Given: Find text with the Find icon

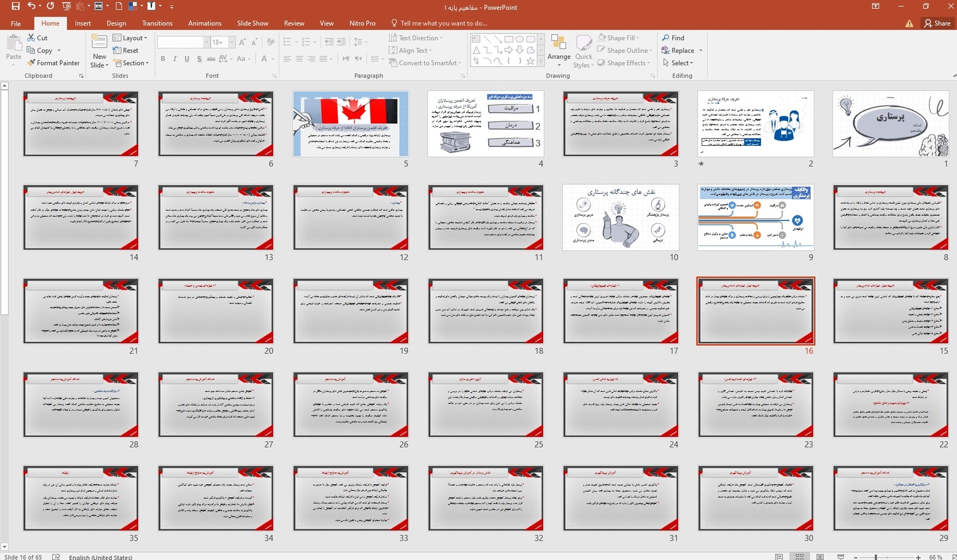Looking at the screenshot, I should [673, 38].
